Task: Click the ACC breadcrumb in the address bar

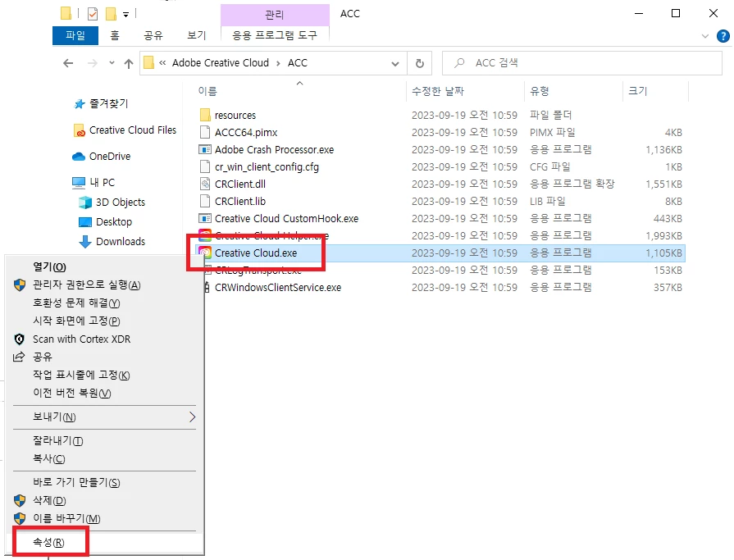Action: coord(298,63)
